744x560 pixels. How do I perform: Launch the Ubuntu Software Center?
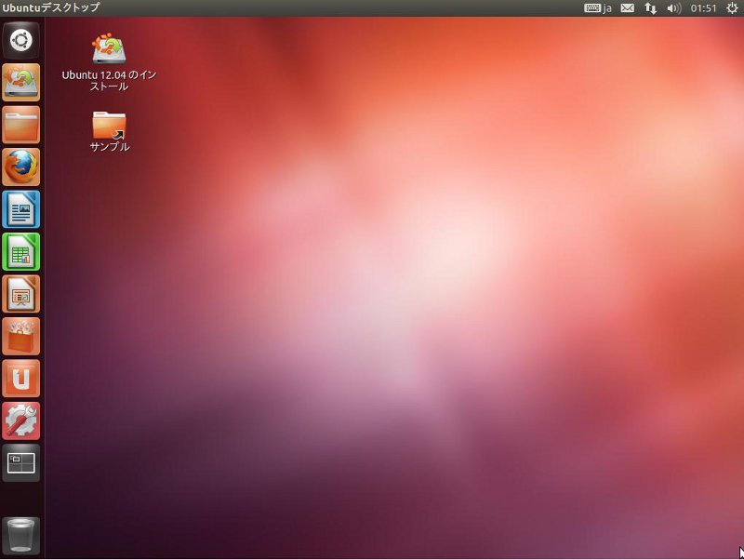click(x=20, y=336)
